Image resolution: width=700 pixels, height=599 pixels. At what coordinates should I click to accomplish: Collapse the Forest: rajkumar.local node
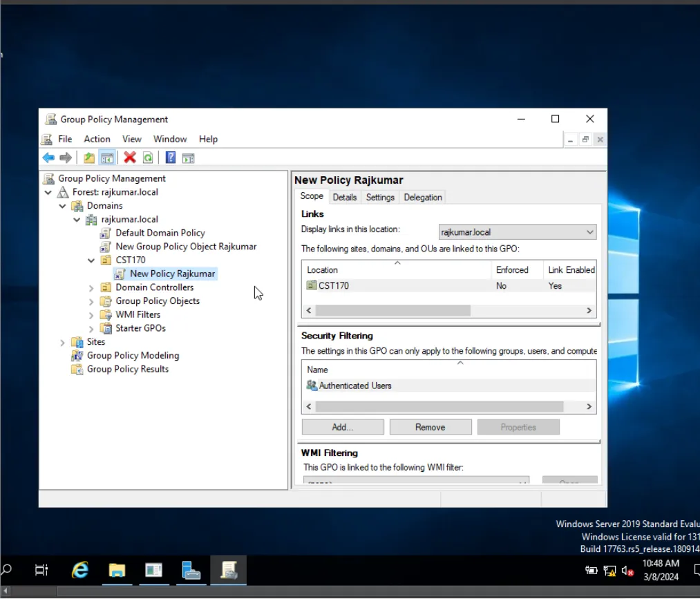point(48,193)
